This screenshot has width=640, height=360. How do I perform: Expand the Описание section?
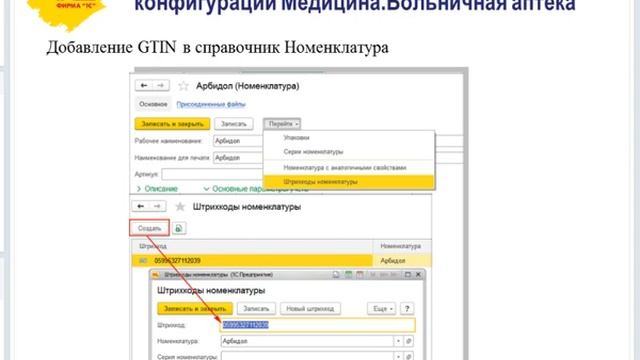point(157,189)
